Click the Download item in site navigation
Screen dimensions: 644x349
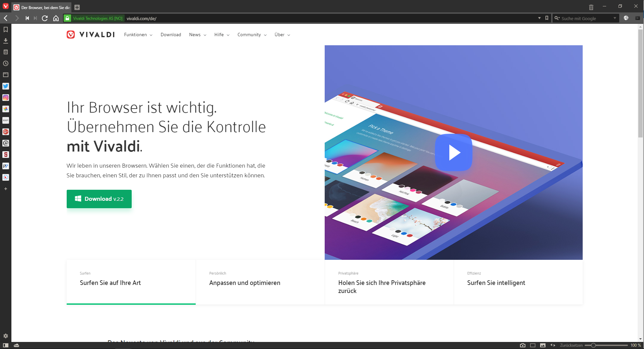pyautogui.click(x=171, y=35)
